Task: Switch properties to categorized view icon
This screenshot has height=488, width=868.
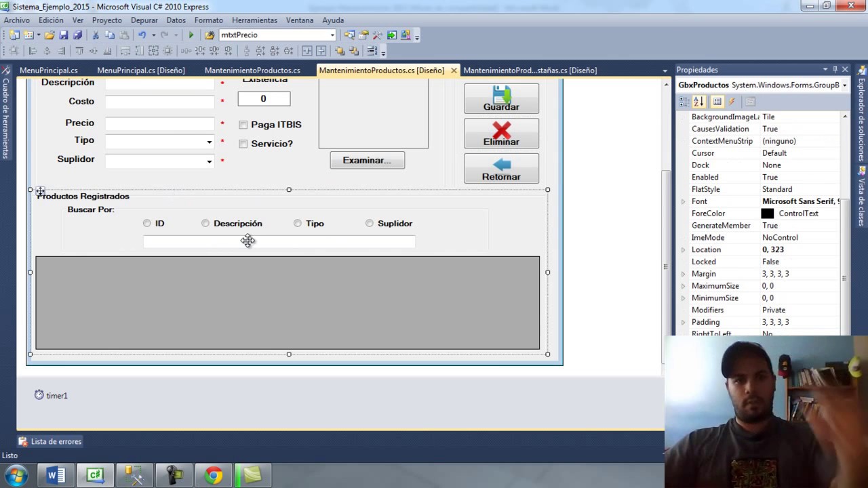Action: pos(684,102)
